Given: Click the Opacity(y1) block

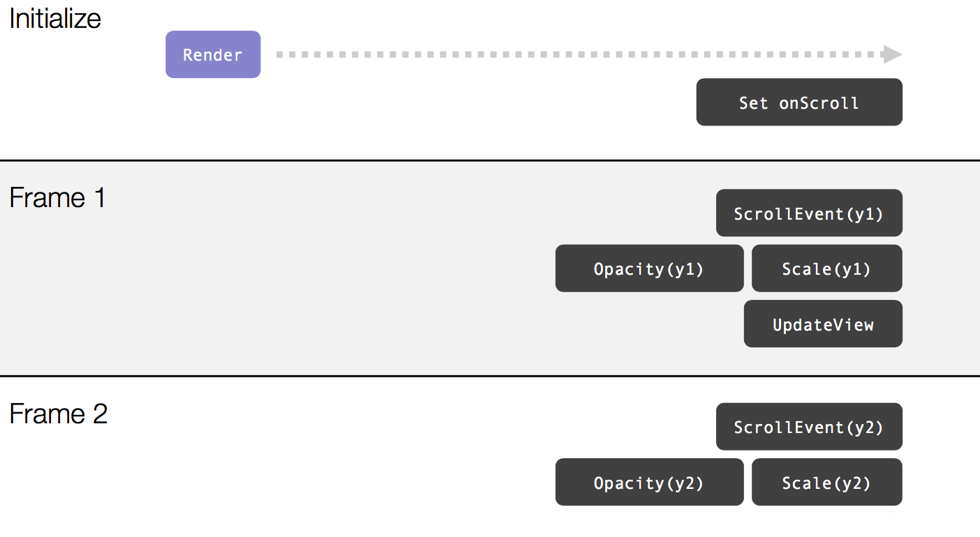Looking at the screenshot, I should click(x=649, y=268).
